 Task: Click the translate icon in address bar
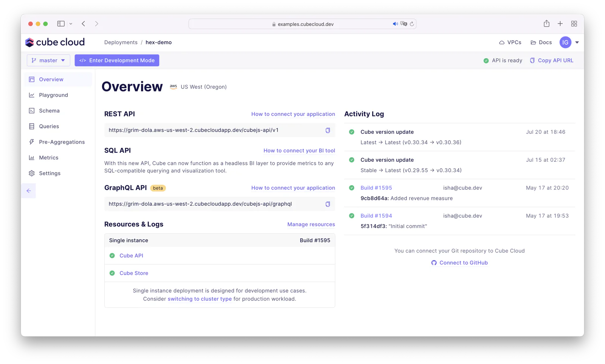pos(403,24)
